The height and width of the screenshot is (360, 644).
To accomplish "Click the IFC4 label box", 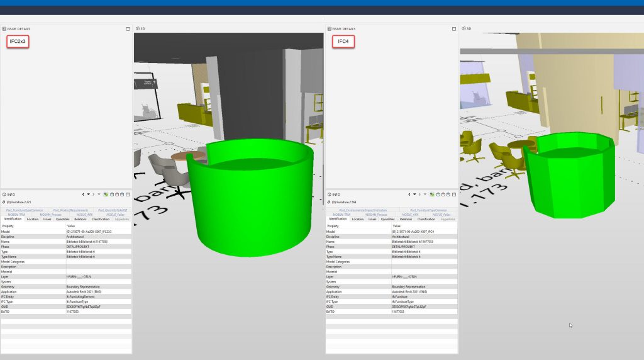I will tap(343, 42).
